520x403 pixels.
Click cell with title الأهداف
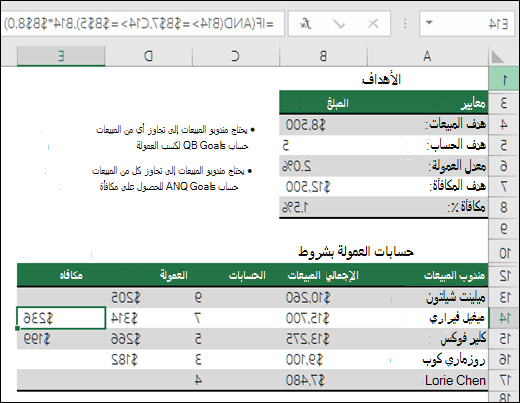[x=381, y=79]
